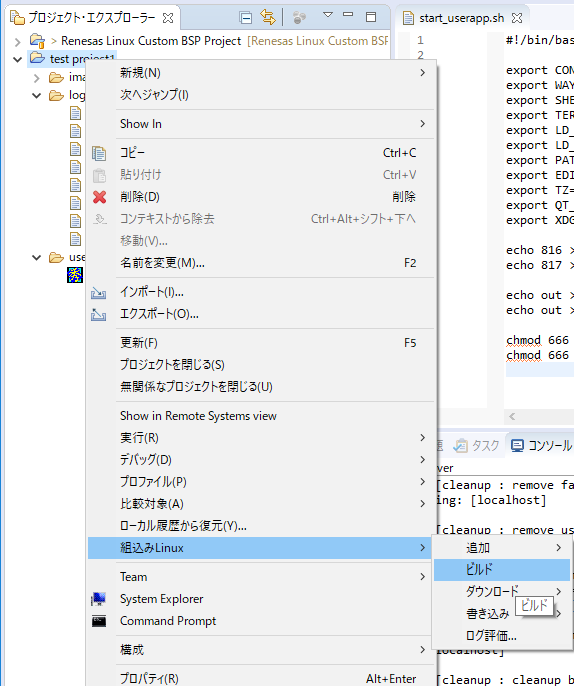Click the 'export XDG' line in editor

pyautogui.click(x=540, y=220)
